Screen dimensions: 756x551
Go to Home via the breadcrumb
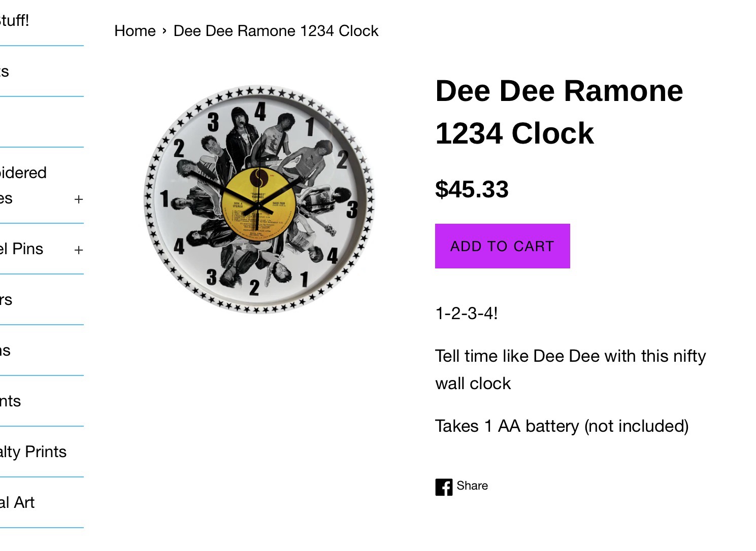[135, 31]
